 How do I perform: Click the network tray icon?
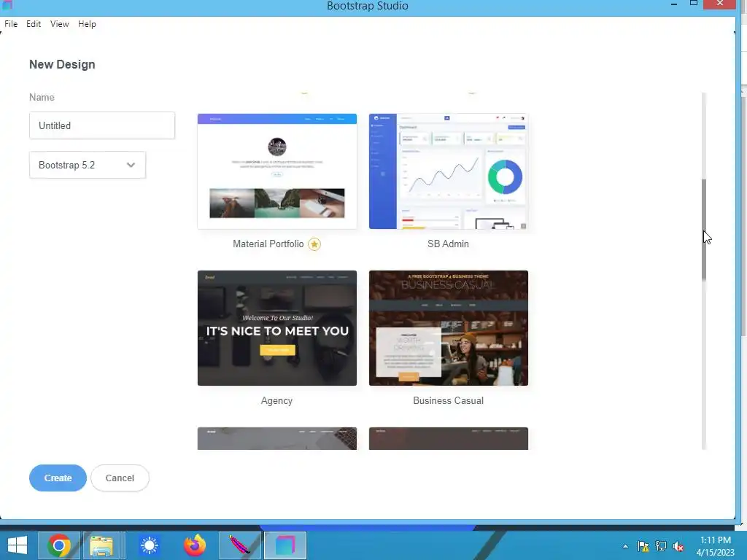(661, 546)
